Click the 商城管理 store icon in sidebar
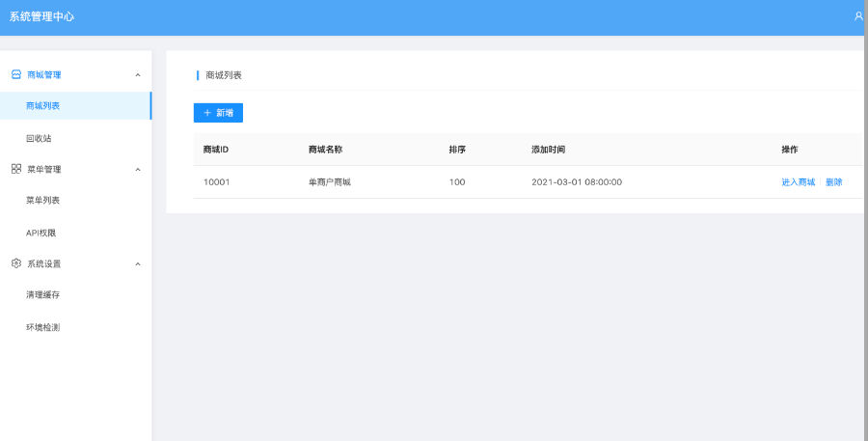Image resolution: width=868 pixels, height=441 pixels. coord(16,74)
